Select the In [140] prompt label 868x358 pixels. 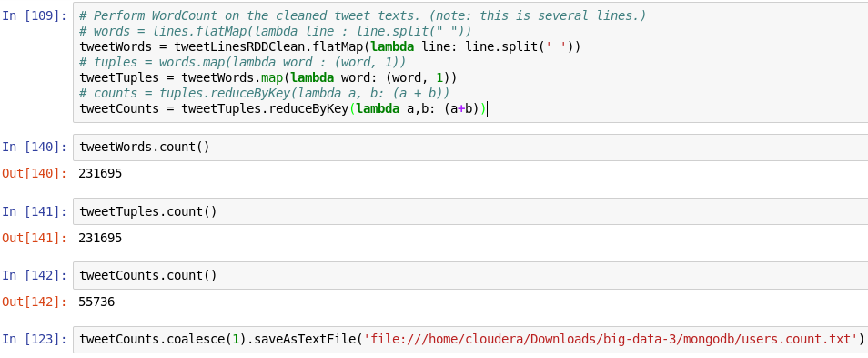[35, 148]
